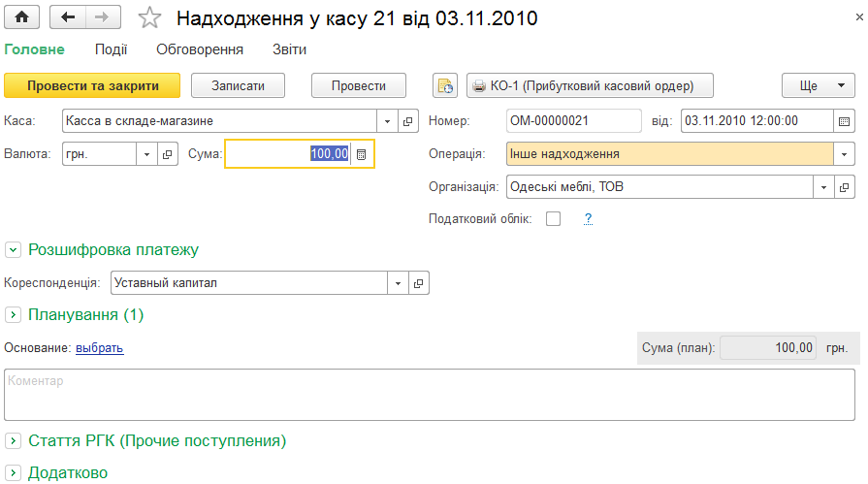The height and width of the screenshot is (484, 868).
Task: Open the Кореспонденція dropdown list
Action: coord(398,283)
